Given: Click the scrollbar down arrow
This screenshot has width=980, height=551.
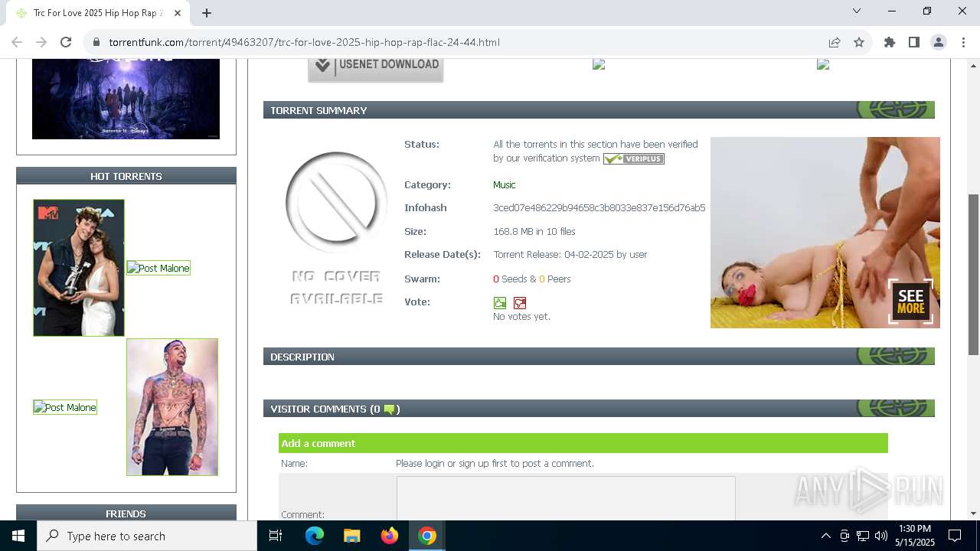Looking at the screenshot, I should (x=973, y=514).
